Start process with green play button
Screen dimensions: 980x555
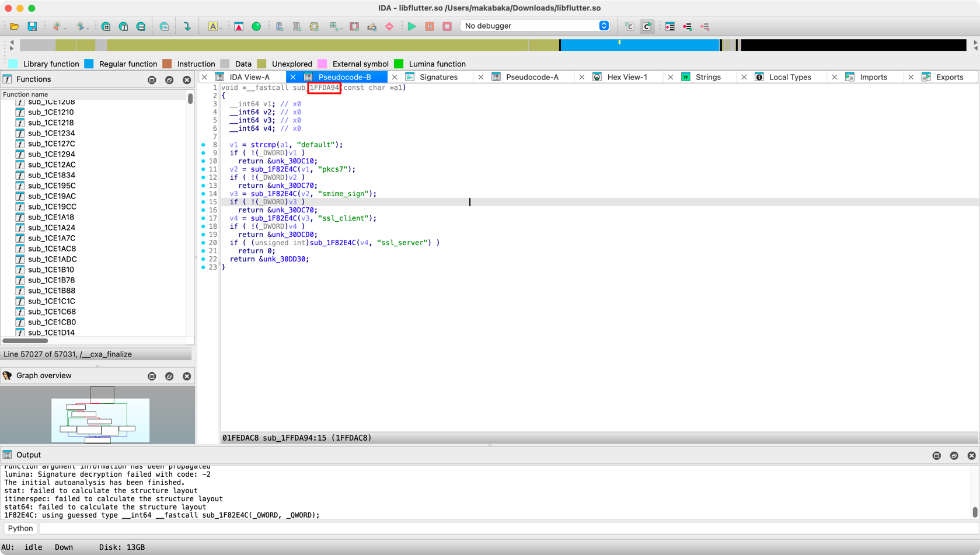coord(412,26)
